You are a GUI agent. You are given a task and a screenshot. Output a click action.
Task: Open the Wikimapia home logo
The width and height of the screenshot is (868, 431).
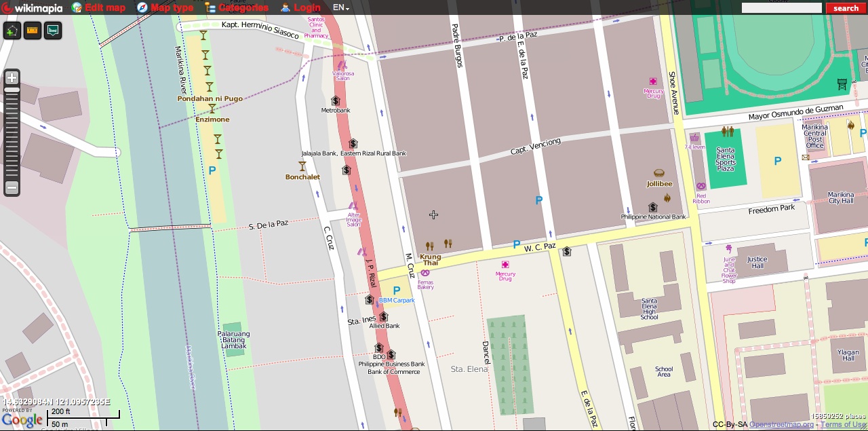[32, 8]
